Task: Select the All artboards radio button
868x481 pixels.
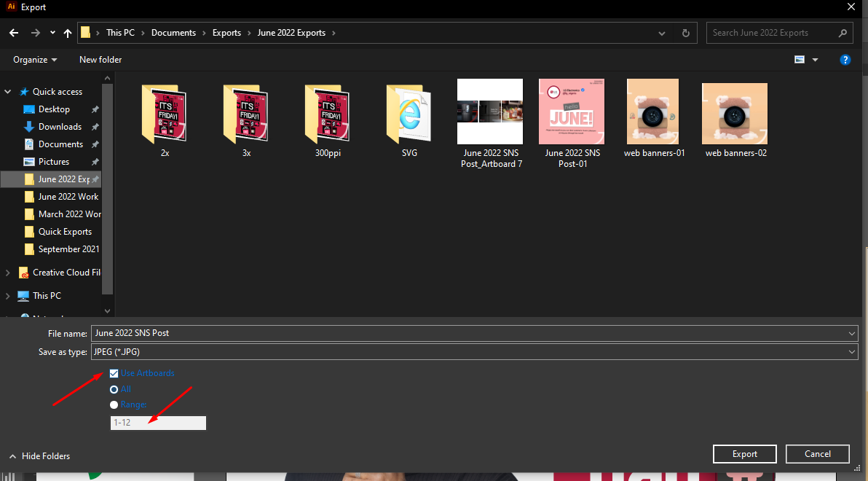Action: (114, 389)
